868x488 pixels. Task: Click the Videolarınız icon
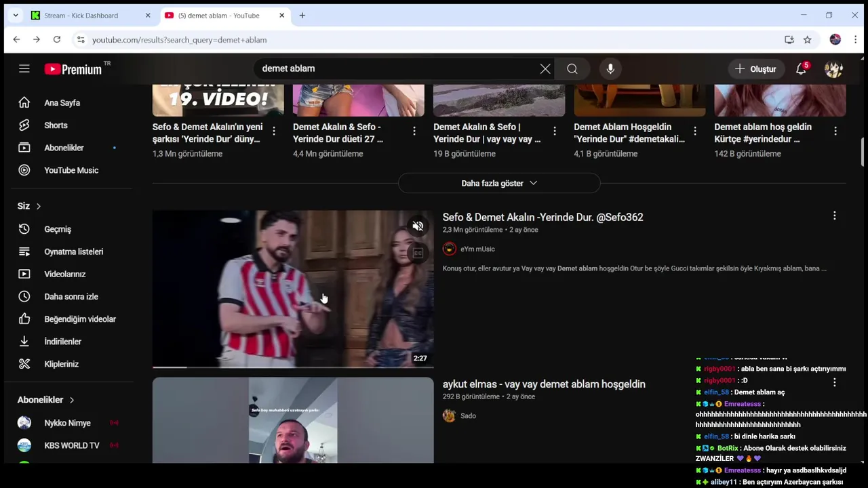pos(24,274)
